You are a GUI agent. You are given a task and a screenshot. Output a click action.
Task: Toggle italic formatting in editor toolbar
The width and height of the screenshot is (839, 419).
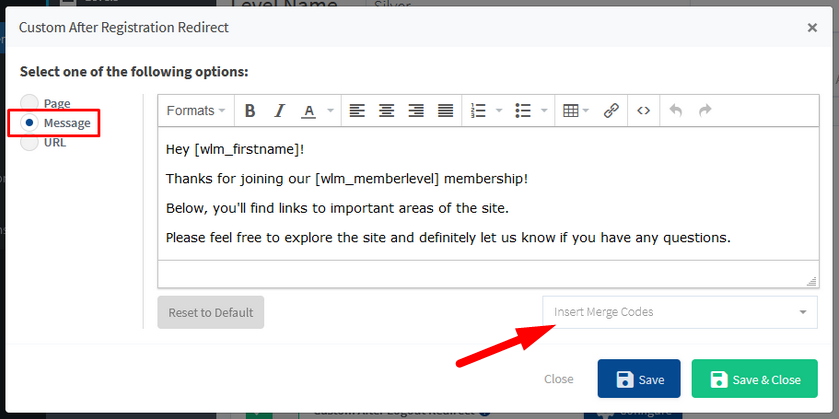coord(279,111)
